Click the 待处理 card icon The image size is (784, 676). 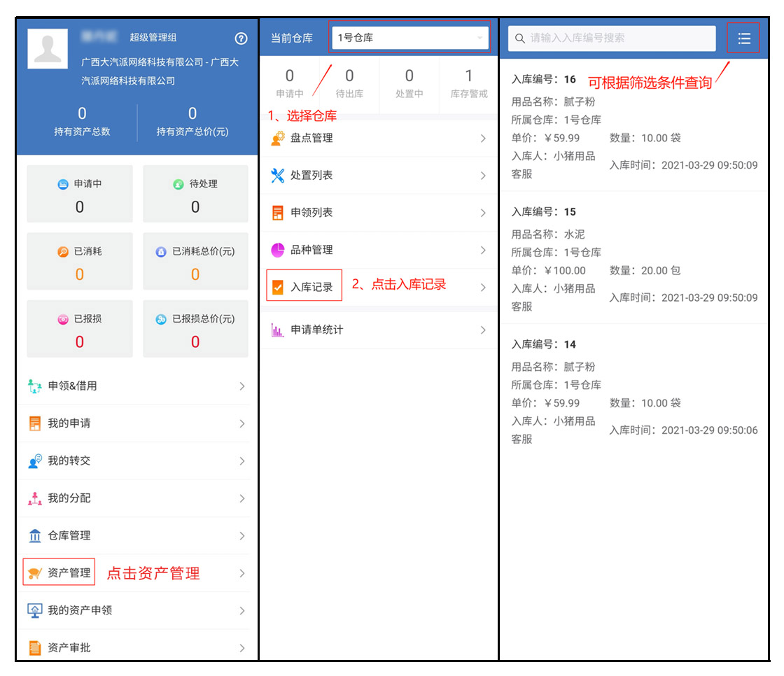178,184
